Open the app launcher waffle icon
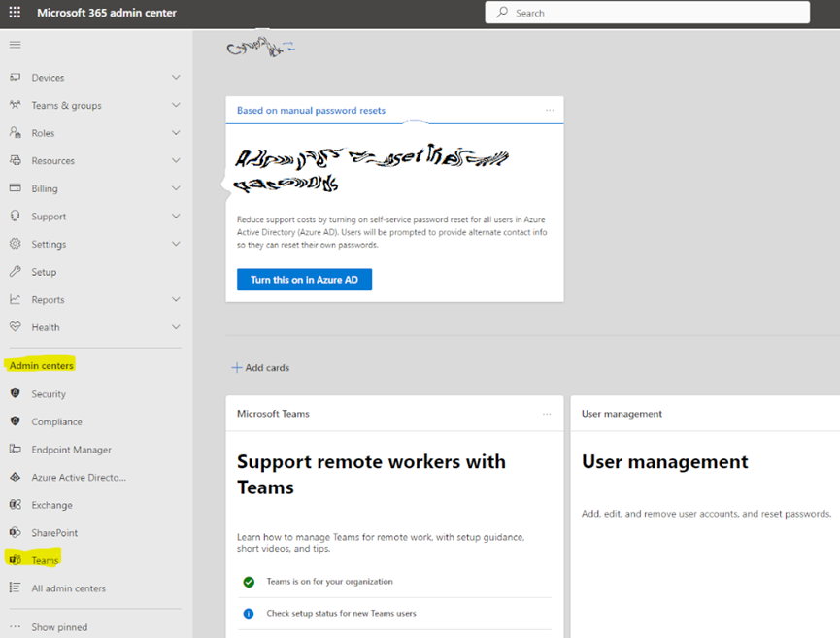The width and height of the screenshot is (840, 638). click(x=15, y=13)
